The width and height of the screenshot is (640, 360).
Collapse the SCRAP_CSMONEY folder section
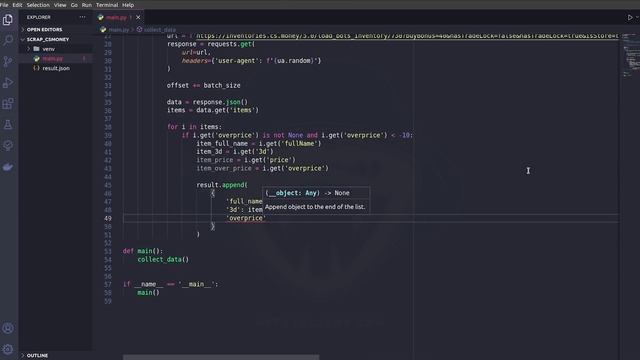56,39
